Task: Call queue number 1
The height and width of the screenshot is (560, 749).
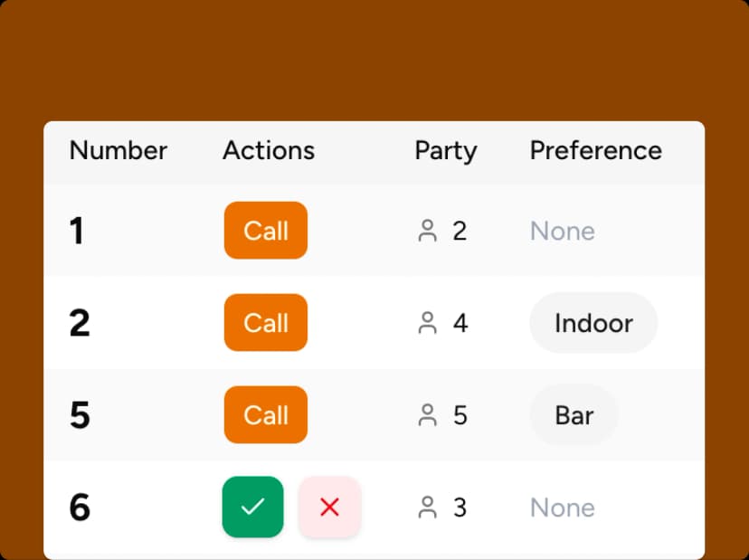Action: 266,231
